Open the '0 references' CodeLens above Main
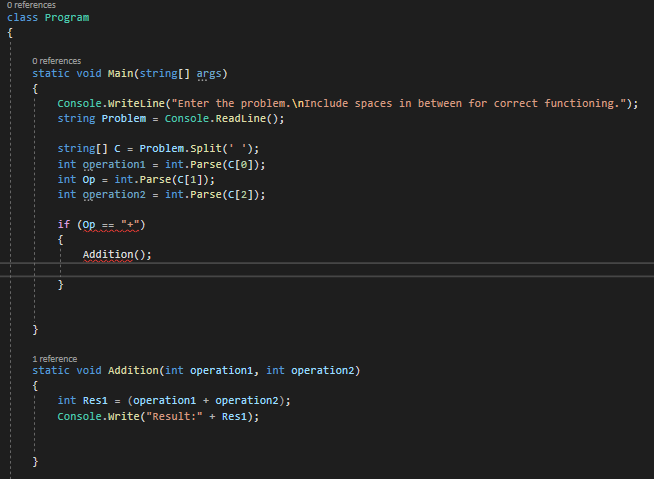 (x=57, y=61)
